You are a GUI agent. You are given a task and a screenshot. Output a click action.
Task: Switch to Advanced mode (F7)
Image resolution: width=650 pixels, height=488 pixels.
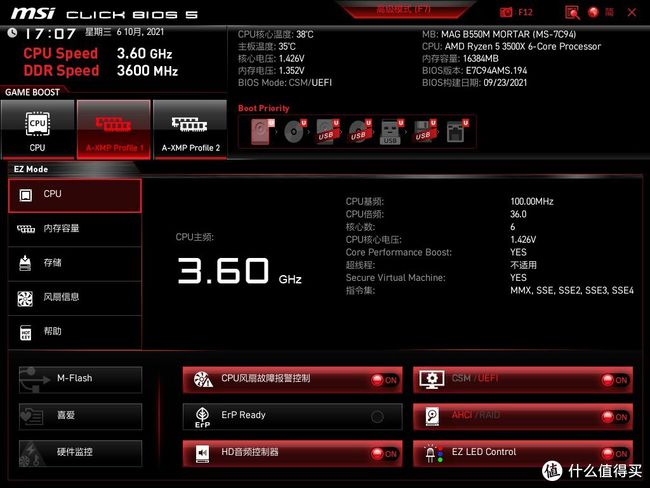click(404, 9)
